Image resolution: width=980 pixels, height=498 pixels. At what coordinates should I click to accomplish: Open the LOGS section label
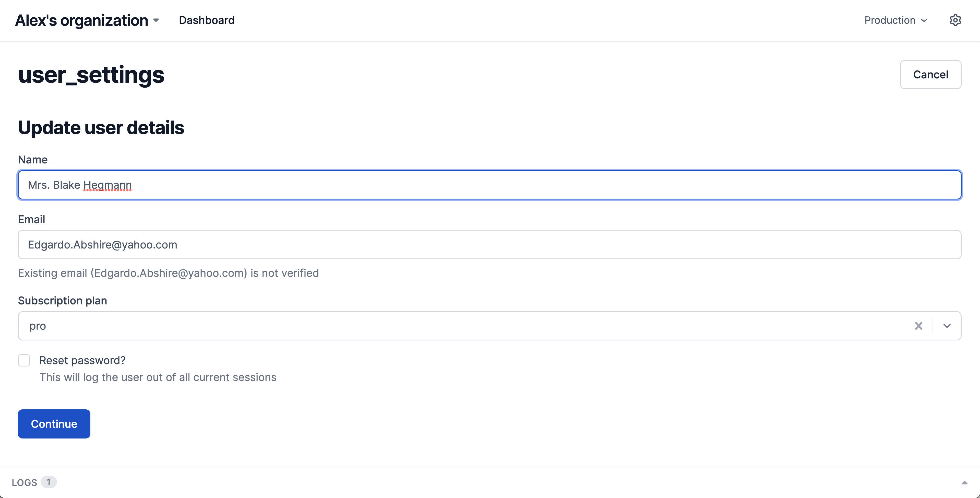(x=24, y=482)
